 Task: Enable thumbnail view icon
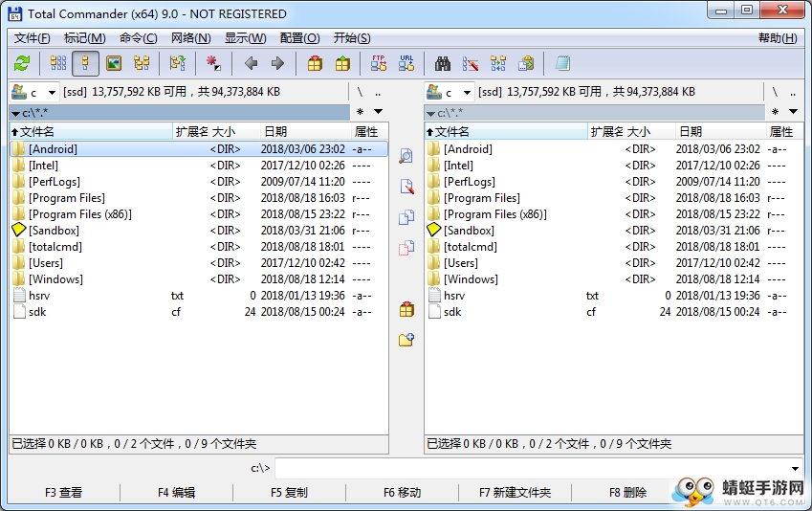(114, 64)
